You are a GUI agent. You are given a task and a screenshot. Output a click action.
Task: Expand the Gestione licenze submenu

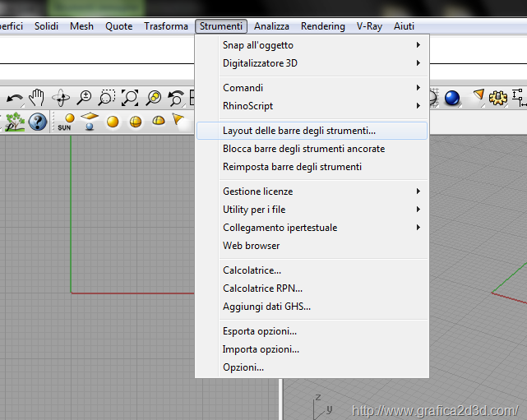312,192
